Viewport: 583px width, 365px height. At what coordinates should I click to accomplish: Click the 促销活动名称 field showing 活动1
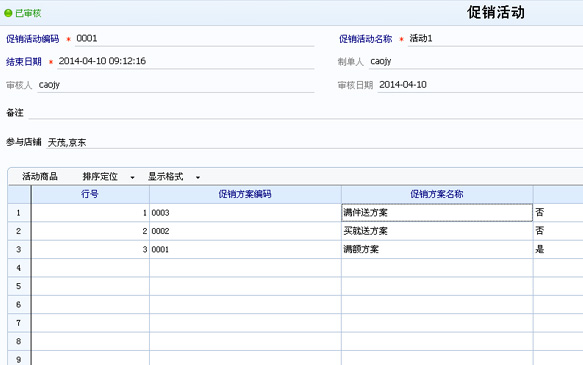495,39
